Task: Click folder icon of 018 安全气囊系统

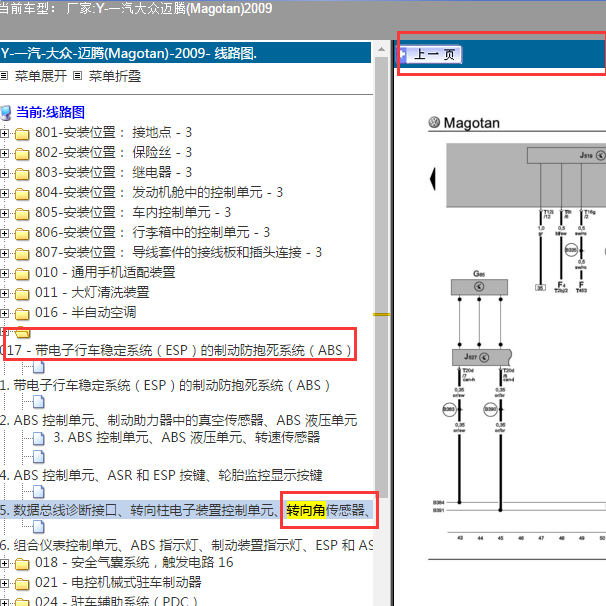Action: [x=22, y=564]
